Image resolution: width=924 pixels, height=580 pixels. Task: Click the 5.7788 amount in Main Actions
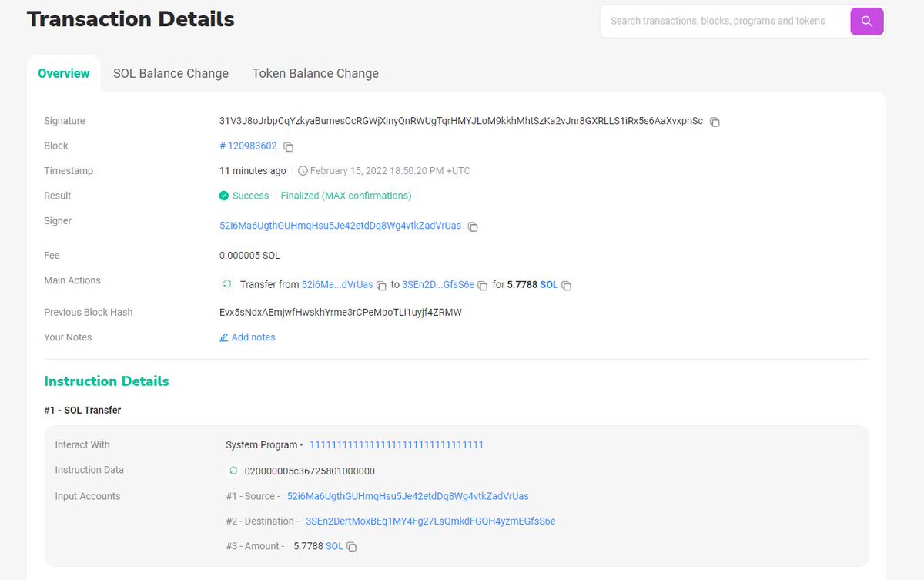pos(522,284)
